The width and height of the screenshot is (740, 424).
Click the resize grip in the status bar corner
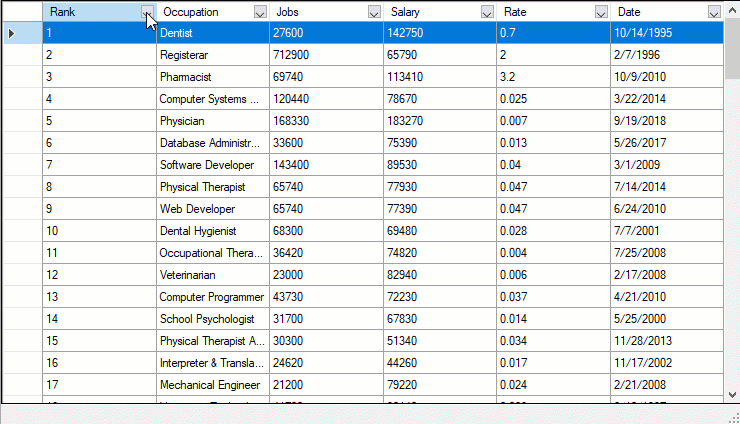pos(734,417)
